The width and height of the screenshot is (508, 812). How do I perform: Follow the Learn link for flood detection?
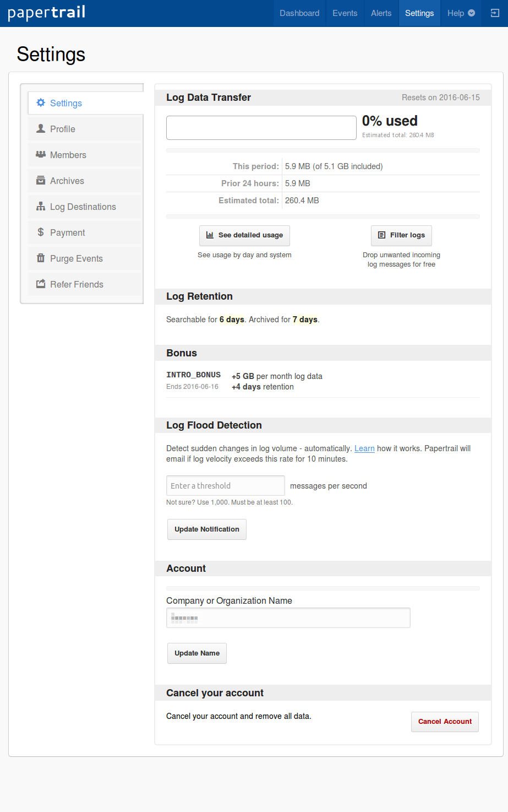coord(364,448)
